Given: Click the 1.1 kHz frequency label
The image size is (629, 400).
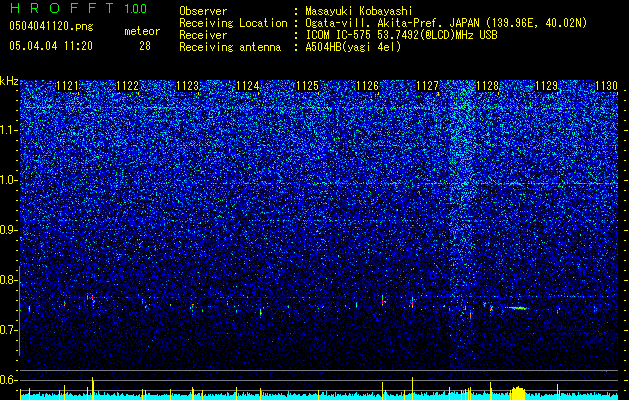Looking at the screenshot, I should (8, 130).
